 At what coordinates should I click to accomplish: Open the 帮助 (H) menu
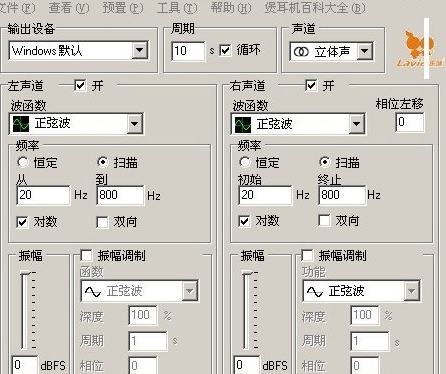tap(231, 8)
